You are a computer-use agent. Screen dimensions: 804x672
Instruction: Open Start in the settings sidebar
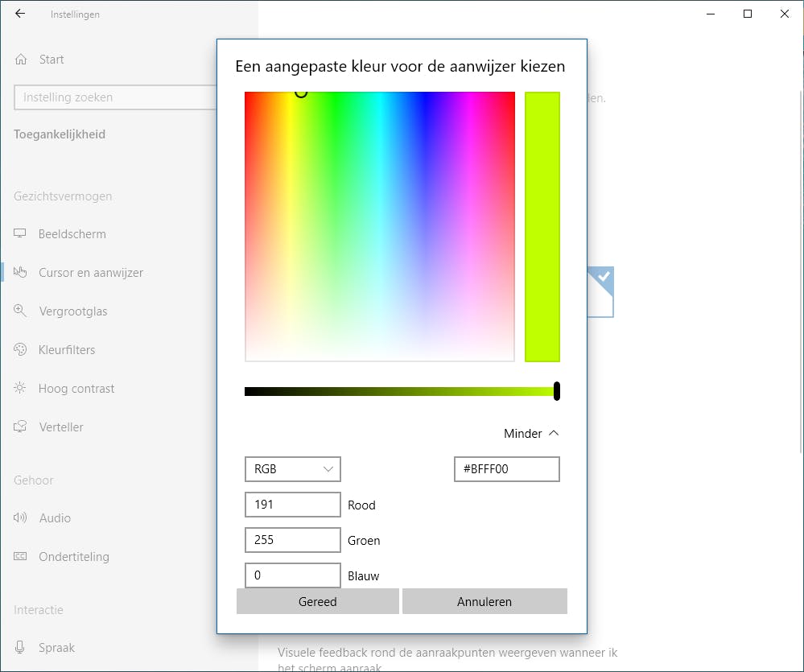(52, 60)
